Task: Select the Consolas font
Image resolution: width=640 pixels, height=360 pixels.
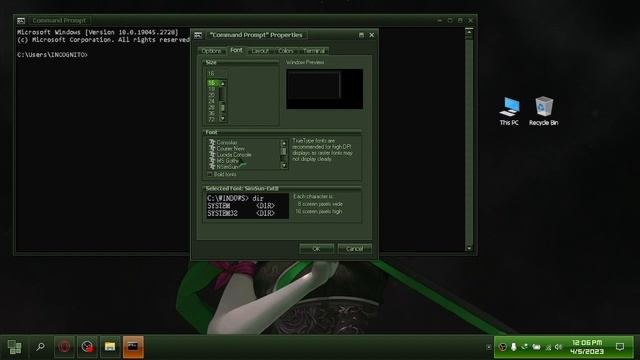Action: [x=227, y=142]
